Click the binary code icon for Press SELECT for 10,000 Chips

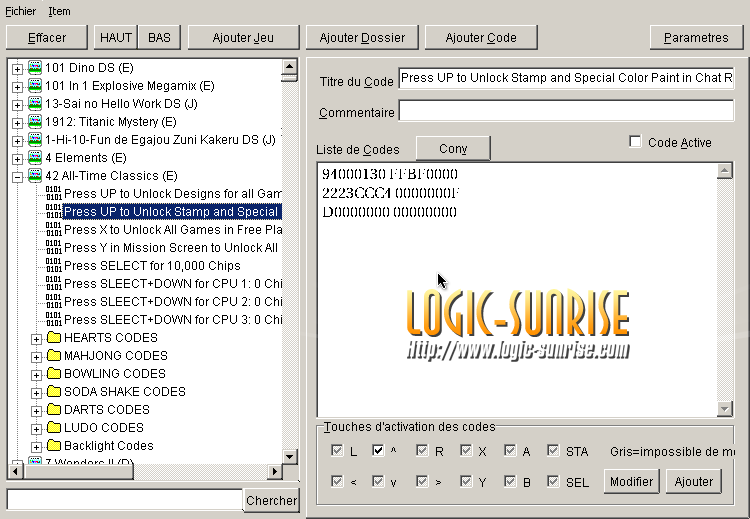(54, 266)
